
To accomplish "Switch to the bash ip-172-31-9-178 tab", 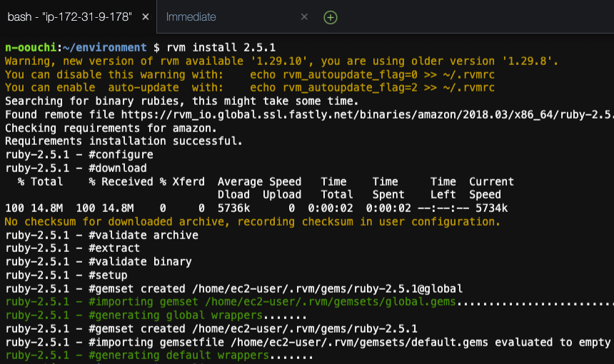I will 70,17.
